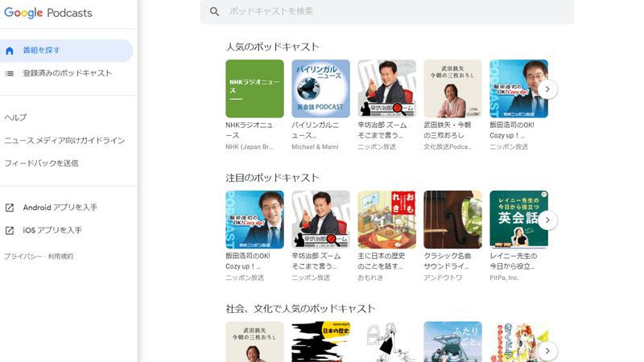Image resolution: width=644 pixels, height=362 pixels.
Task: Click Michael & Mami publisher text
Action: [x=315, y=147]
